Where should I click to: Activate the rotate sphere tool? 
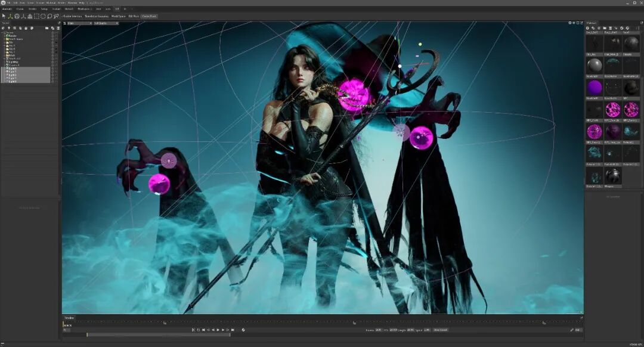(x=17, y=16)
